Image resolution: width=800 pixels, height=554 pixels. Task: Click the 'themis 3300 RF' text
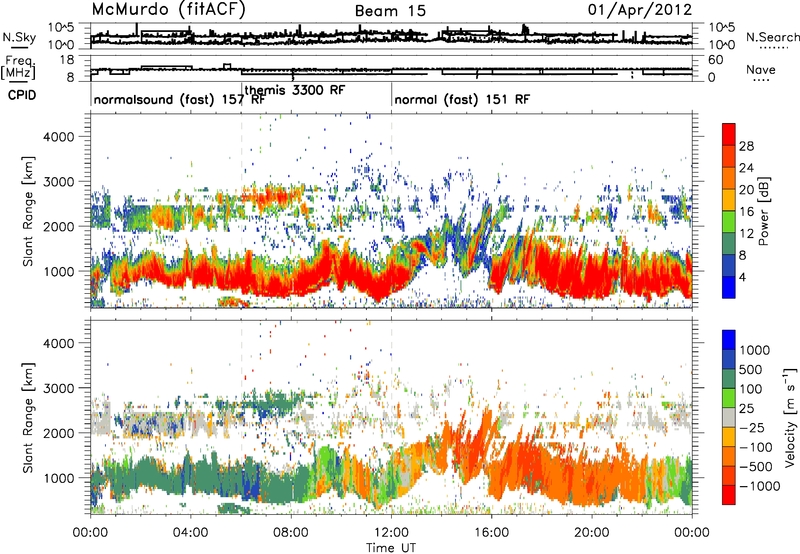pos(295,90)
